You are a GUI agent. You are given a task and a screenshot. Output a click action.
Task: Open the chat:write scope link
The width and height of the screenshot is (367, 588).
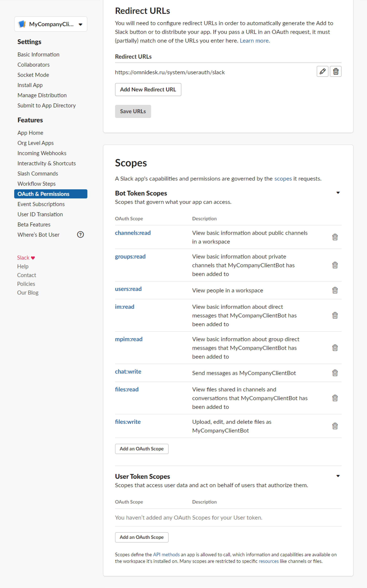click(x=128, y=372)
